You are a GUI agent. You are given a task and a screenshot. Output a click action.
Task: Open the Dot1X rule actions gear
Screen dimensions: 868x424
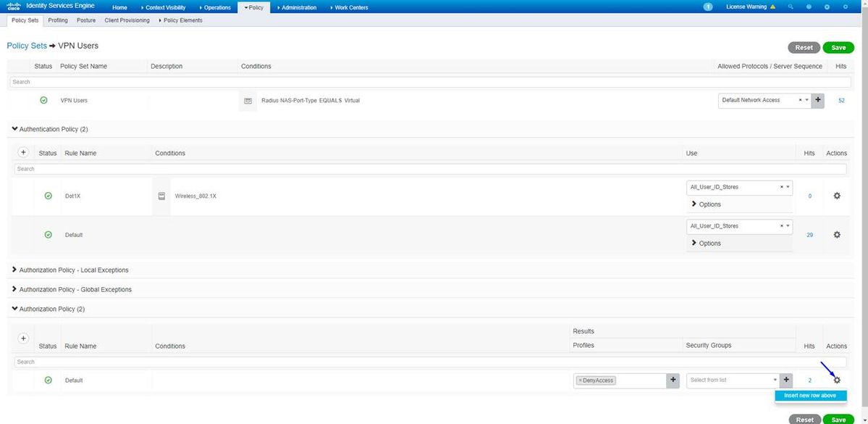pos(837,196)
